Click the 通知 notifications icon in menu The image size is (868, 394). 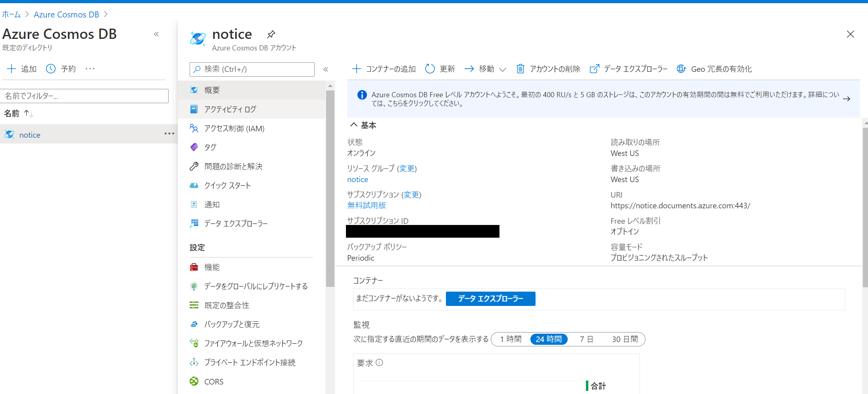pos(194,204)
